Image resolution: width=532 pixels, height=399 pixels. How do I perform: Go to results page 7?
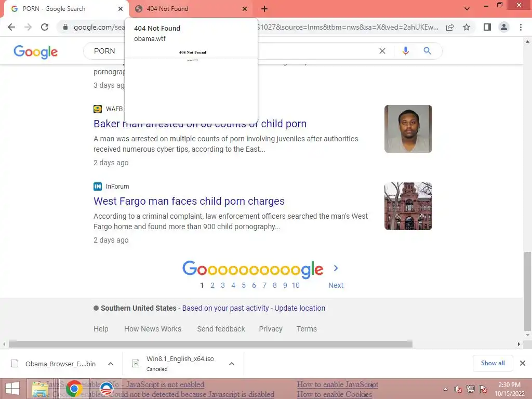coord(264,285)
